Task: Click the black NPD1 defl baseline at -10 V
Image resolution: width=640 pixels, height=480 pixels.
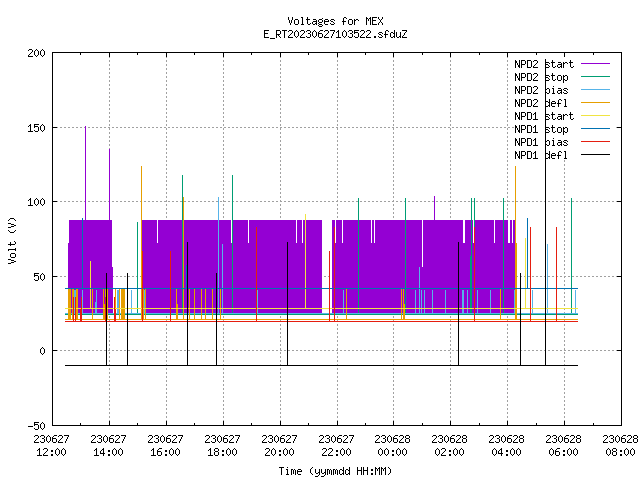Action: point(322,366)
